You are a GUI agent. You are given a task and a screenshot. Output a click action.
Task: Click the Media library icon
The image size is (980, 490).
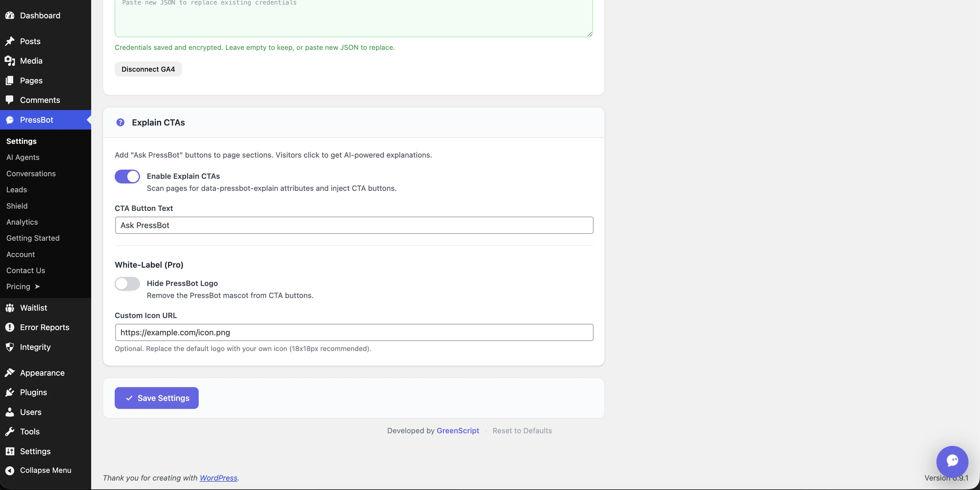coord(10,61)
